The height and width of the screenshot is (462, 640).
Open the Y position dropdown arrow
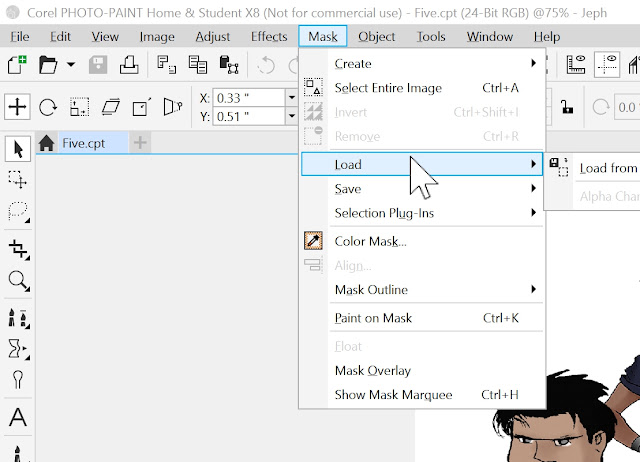click(291, 117)
